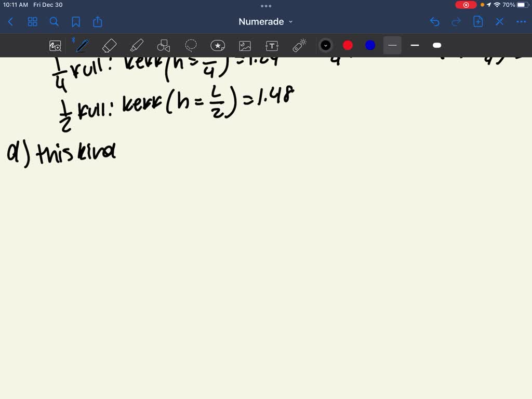Select the Text box tool

(272, 46)
